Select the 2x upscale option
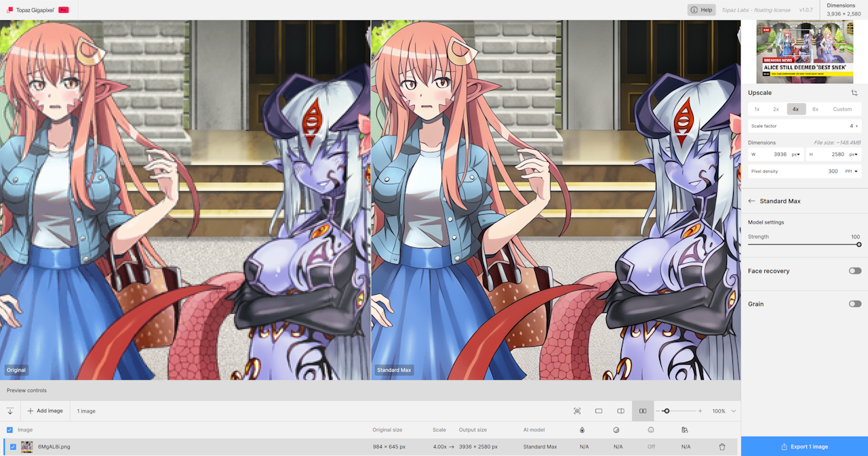The width and height of the screenshot is (868, 456). [776, 109]
